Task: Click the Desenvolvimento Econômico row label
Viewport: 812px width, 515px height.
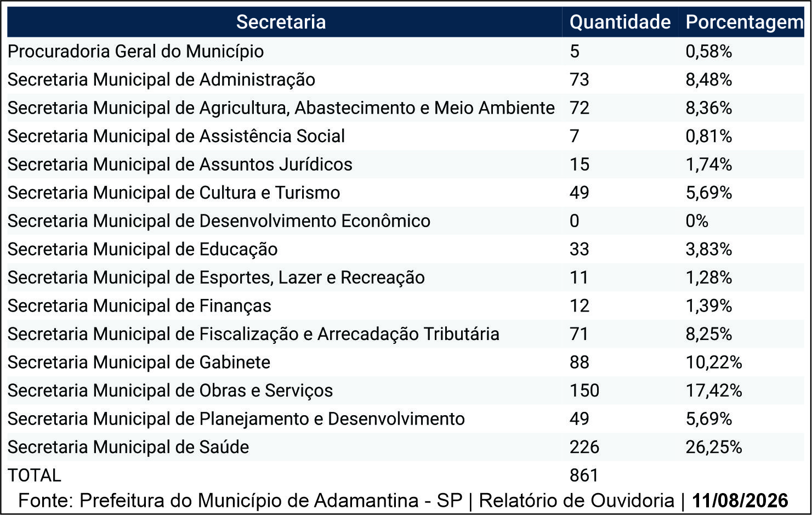Action: (x=219, y=221)
